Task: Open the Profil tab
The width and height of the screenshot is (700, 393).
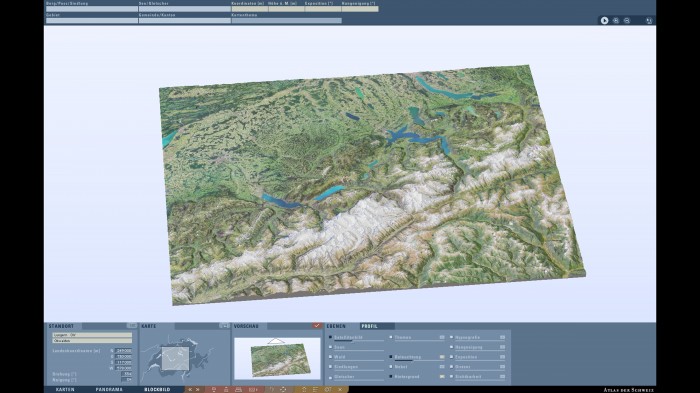Action: pos(369,326)
